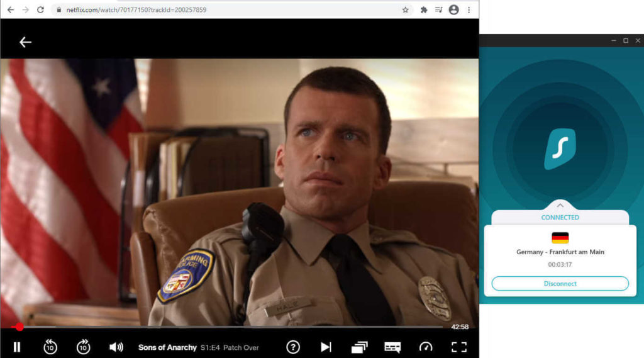Click the red playback scrubber handle
The height and width of the screenshot is (358, 644).
click(x=19, y=327)
